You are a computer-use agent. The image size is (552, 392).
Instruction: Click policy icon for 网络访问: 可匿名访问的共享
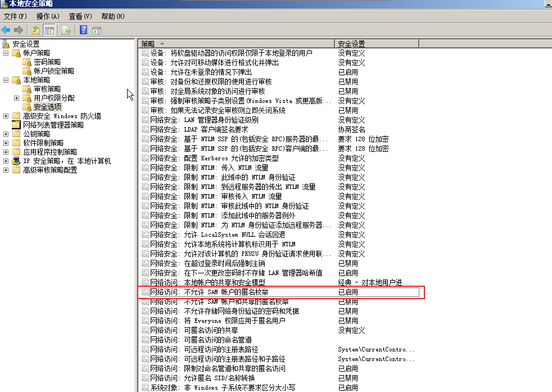point(145,330)
